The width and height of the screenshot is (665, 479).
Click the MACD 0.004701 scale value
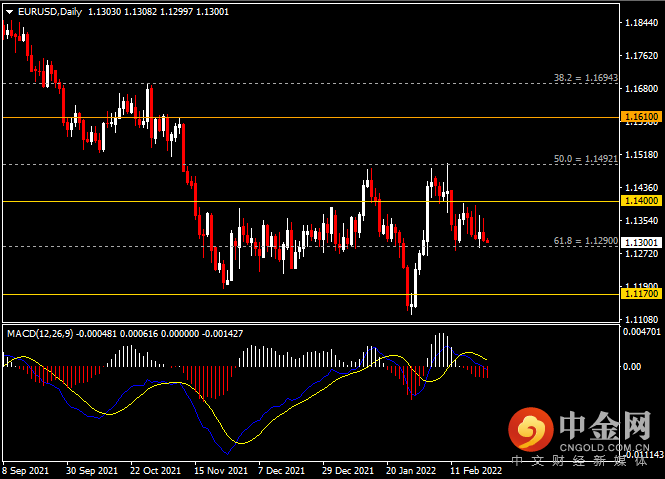click(642, 332)
